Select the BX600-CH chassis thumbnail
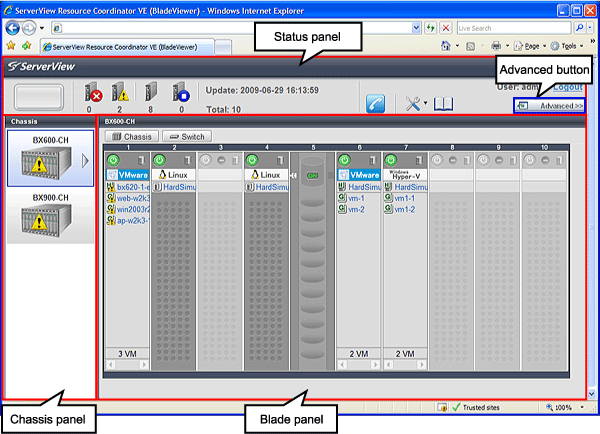 51,158
